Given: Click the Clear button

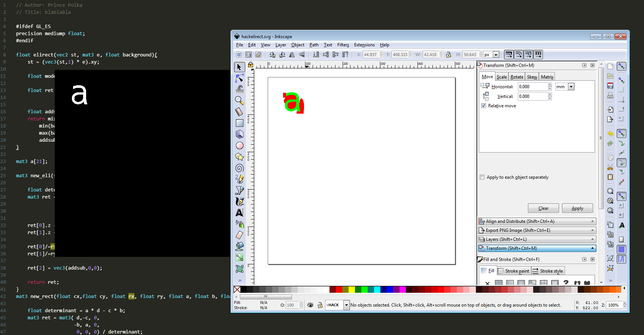Looking at the screenshot, I should coord(543,208).
